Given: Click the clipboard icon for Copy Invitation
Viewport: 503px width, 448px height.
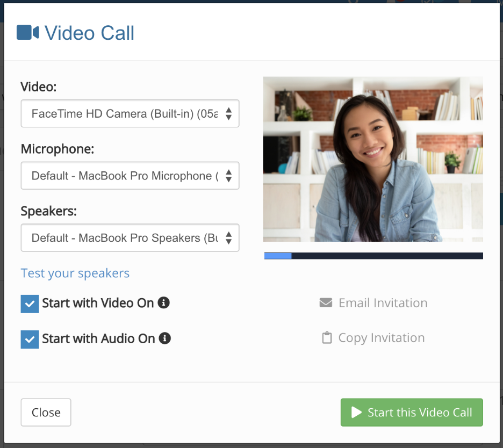Looking at the screenshot, I should [326, 337].
